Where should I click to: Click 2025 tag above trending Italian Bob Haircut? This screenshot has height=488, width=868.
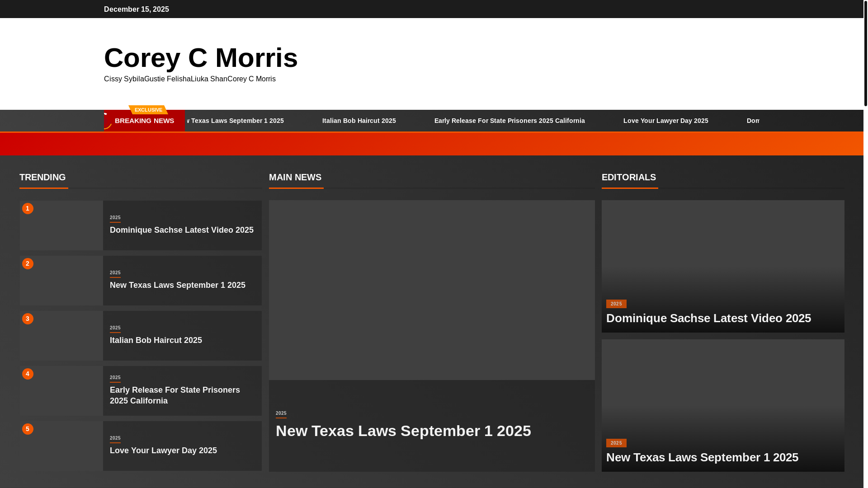[x=115, y=328]
